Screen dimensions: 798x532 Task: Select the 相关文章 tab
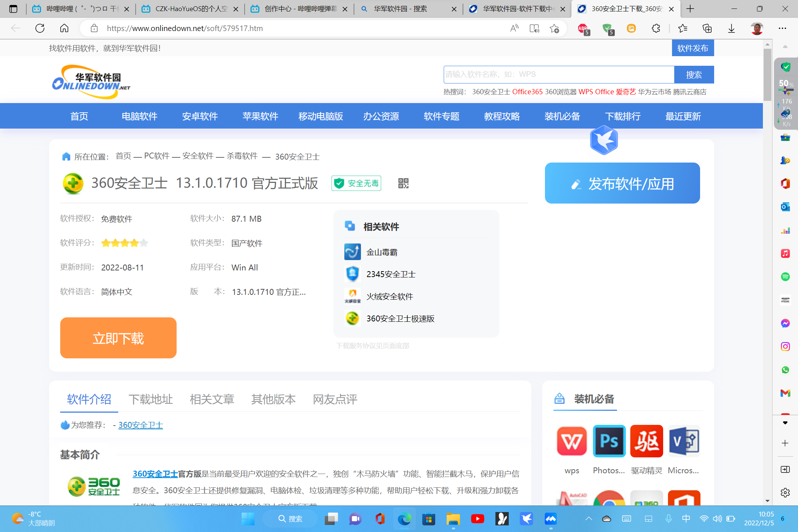pos(212,399)
